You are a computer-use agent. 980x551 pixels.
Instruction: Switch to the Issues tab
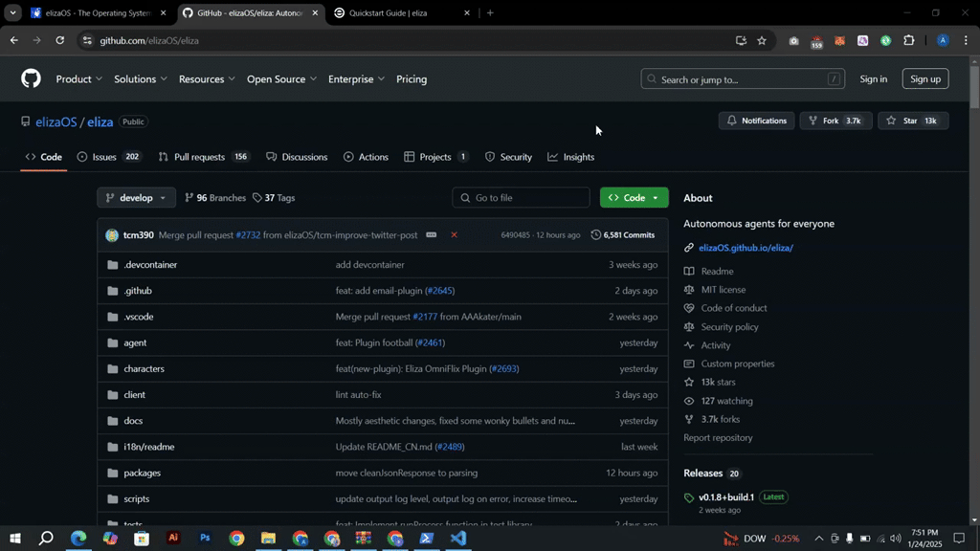[x=109, y=157]
